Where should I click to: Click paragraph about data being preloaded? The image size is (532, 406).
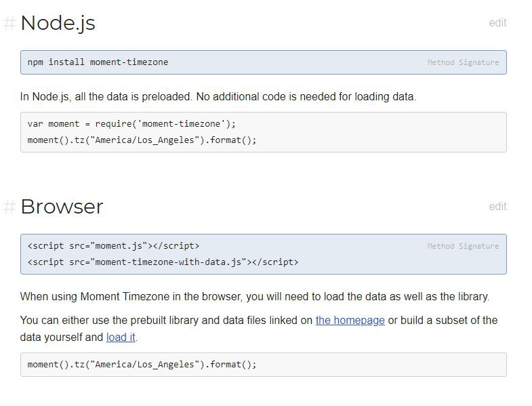218,97
